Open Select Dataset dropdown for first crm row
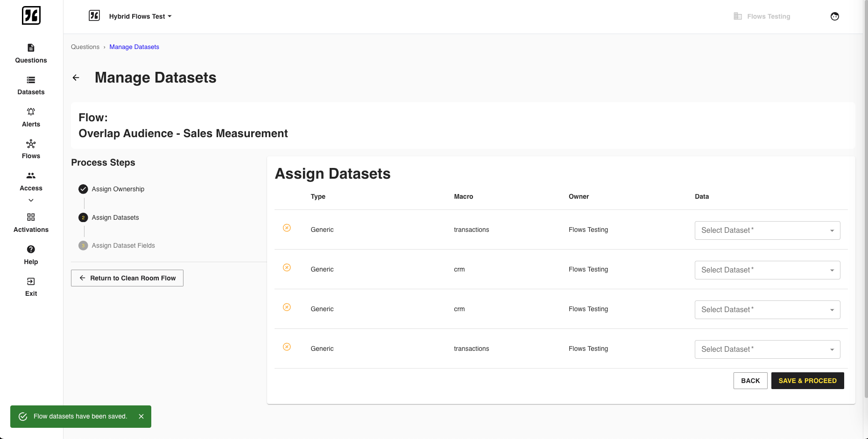This screenshot has width=868, height=439. [767, 270]
